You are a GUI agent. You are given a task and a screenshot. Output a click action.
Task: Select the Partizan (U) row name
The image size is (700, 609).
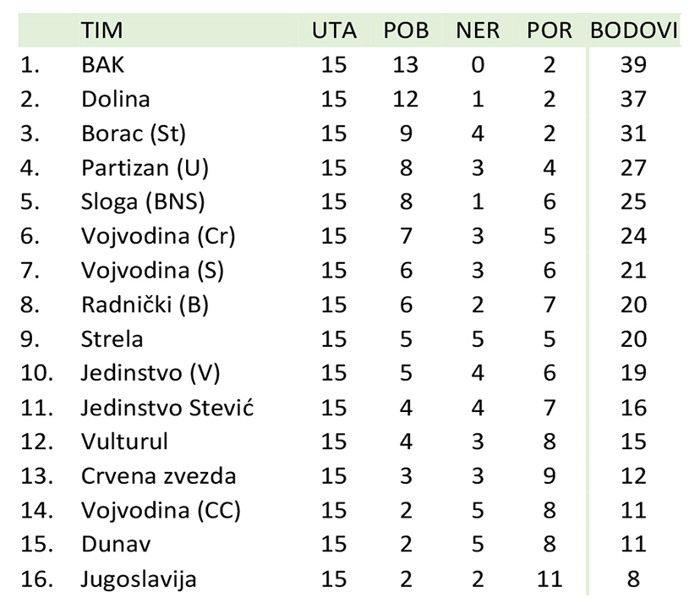[145, 168]
